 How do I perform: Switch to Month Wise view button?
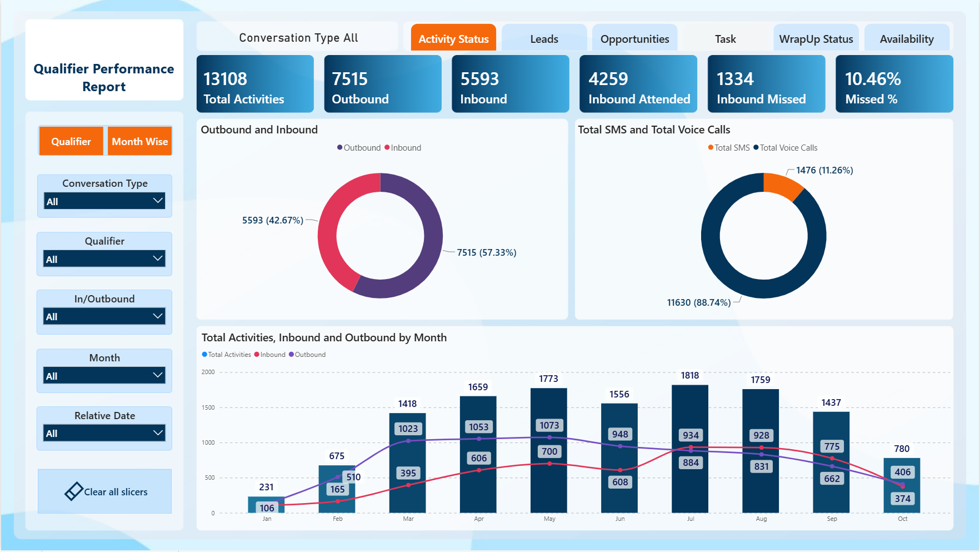(x=139, y=141)
